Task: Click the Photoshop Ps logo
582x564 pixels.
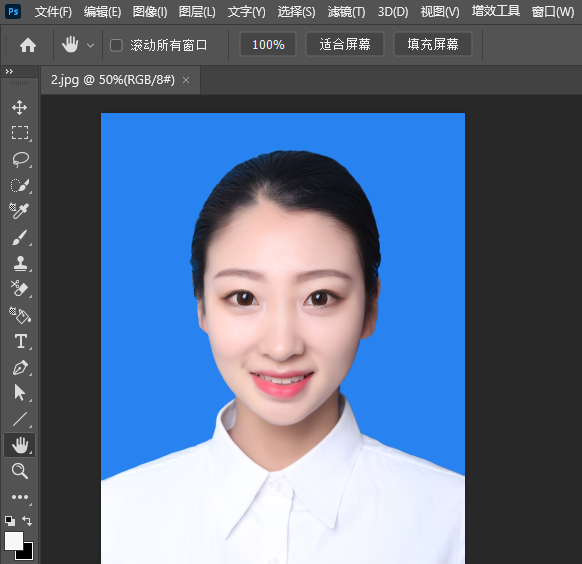Action: pos(13,12)
